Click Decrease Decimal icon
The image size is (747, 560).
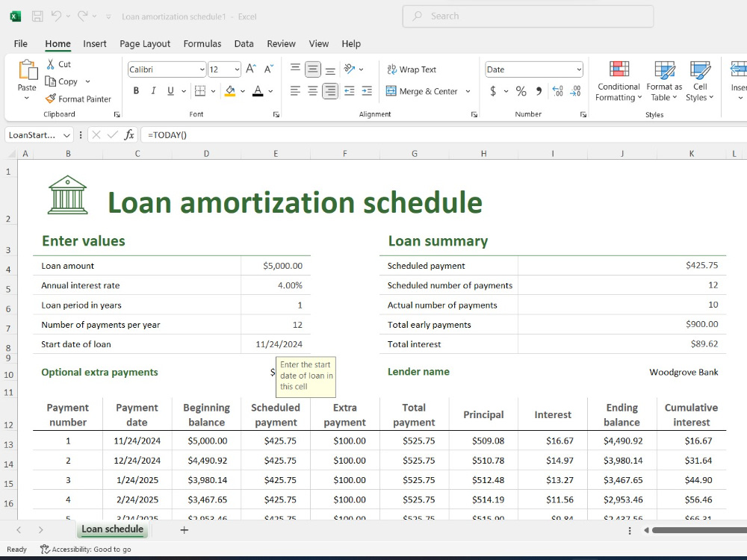click(x=575, y=91)
